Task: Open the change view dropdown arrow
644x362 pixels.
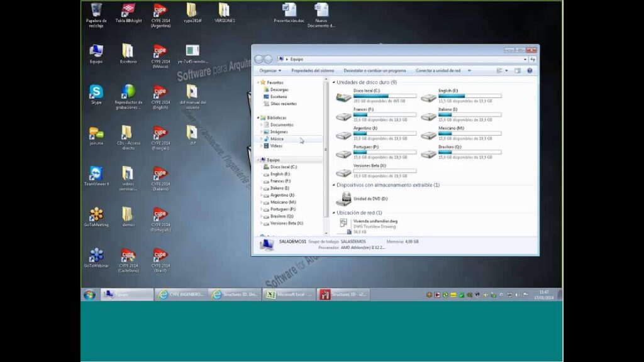Action: click(x=508, y=71)
